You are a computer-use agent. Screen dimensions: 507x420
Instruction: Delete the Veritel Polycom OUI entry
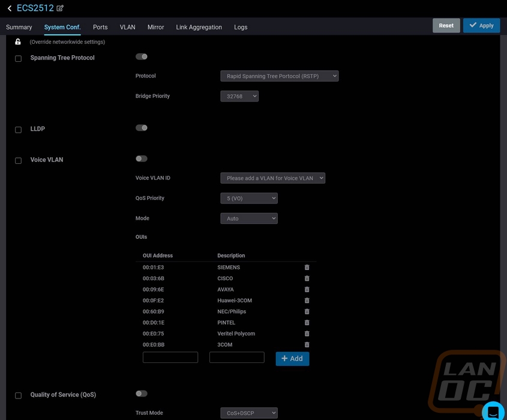click(x=307, y=334)
